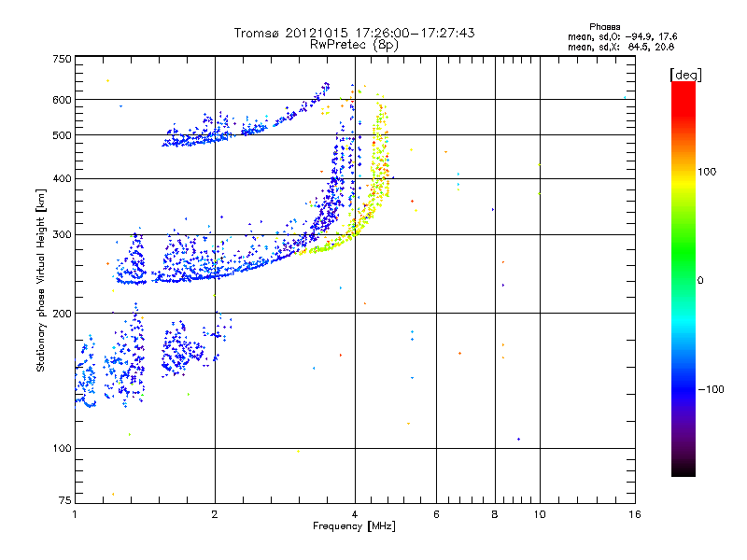Click the y-axis label '500'
The width and height of the screenshot is (747, 560).
pos(62,135)
